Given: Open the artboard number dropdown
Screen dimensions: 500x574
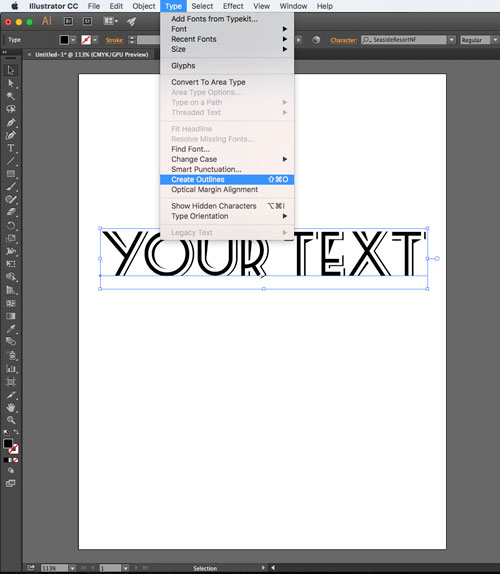Looking at the screenshot, I should coord(125,568).
